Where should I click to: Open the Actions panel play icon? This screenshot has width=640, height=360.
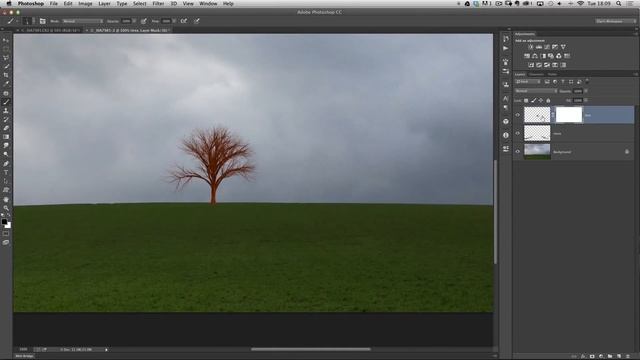pos(506,48)
